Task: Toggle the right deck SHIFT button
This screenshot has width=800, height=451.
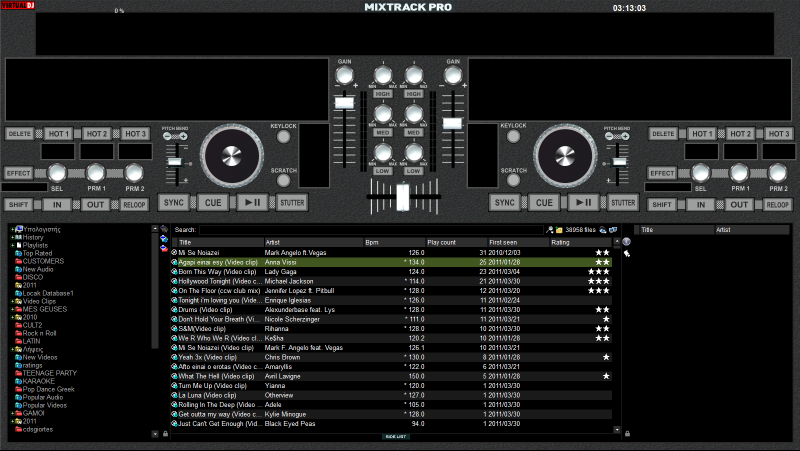Action: coord(662,205)
